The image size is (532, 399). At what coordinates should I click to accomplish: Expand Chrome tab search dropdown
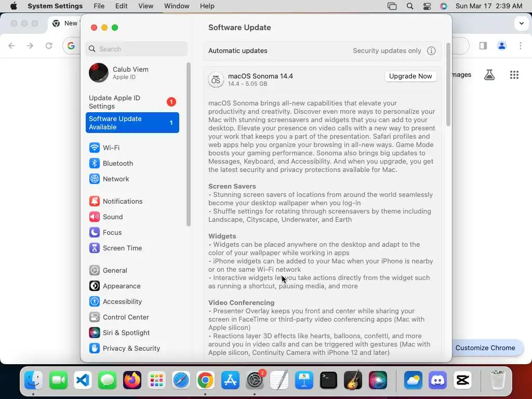pos(522,23)
